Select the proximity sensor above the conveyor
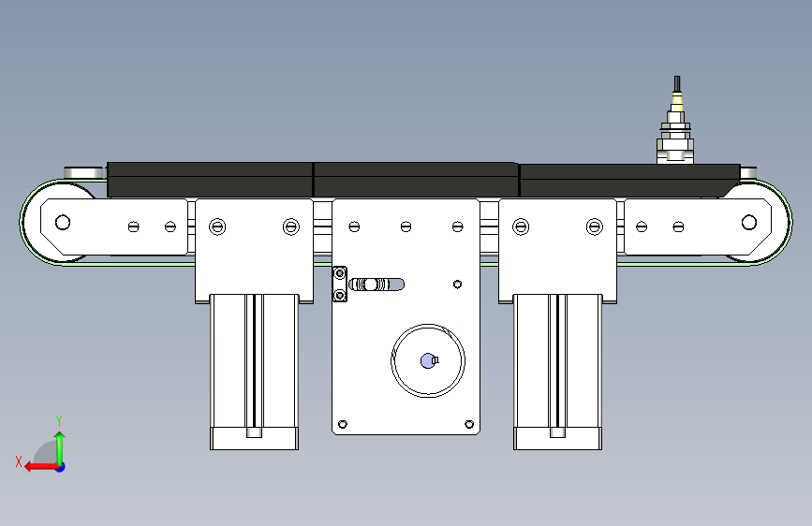Screen dimensions: 812x526 click(x=675, y=121)
